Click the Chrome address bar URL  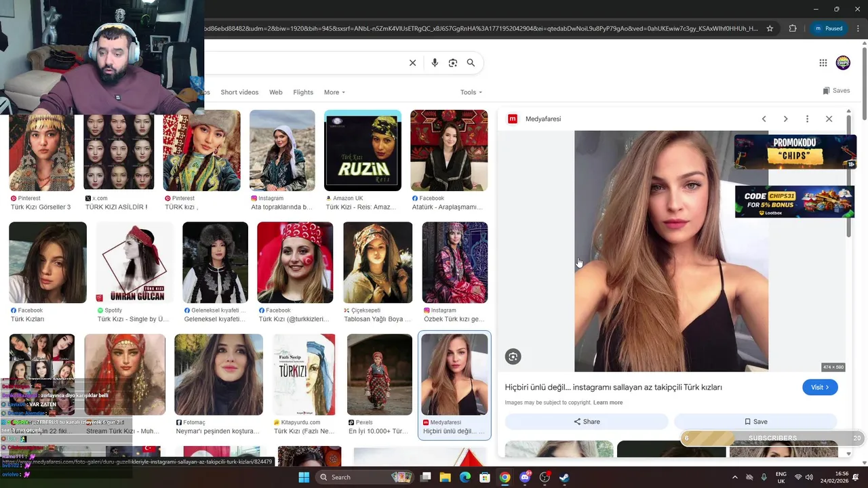(481, 28)
